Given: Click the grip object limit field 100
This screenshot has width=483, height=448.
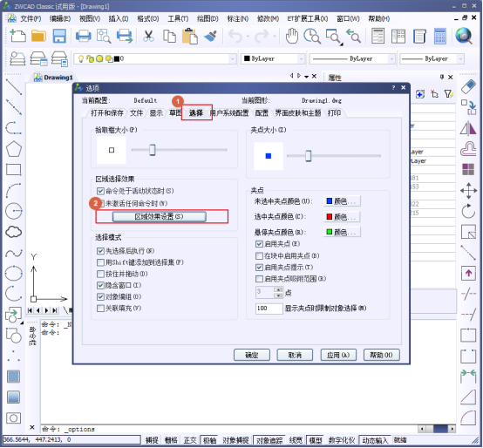Looking at the screenshot, I should [x=269, y=309].
